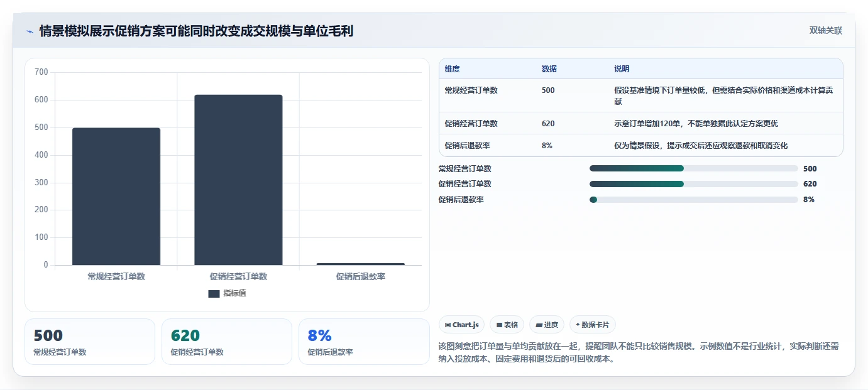
Task: Click description 示意订单增加120单
Action: point(696,124)
